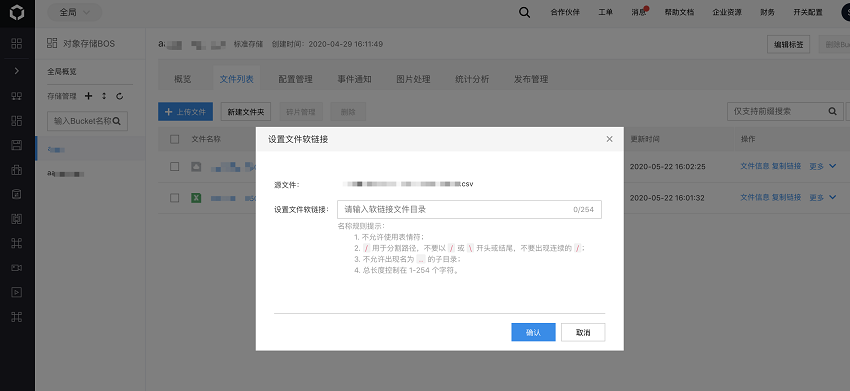The width and height of the screenshot is (850, 391).
Task: Open the four-square product grid icon
Action: (17, 43)
